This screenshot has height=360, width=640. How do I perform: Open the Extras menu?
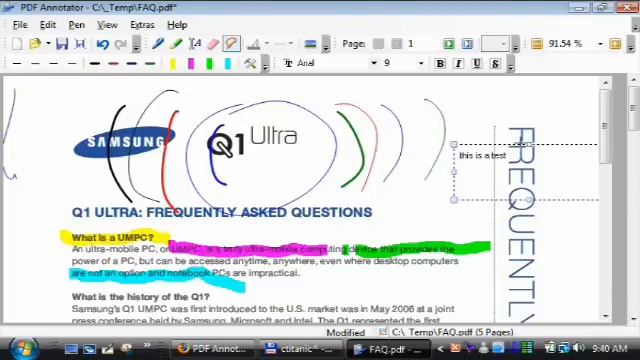pyautogui.click(x=142, y=25)
